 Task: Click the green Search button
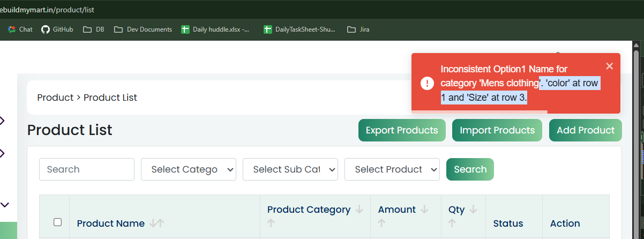[x=470, y=169]
